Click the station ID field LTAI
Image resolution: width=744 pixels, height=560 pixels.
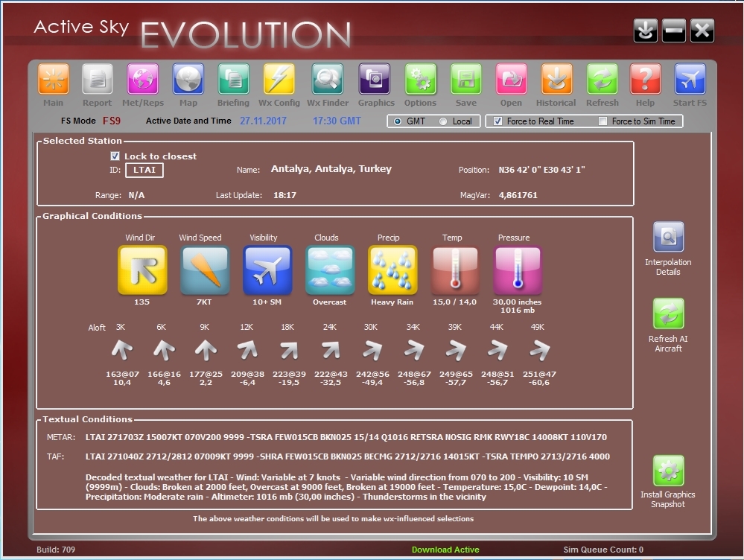tap(144, 170)
